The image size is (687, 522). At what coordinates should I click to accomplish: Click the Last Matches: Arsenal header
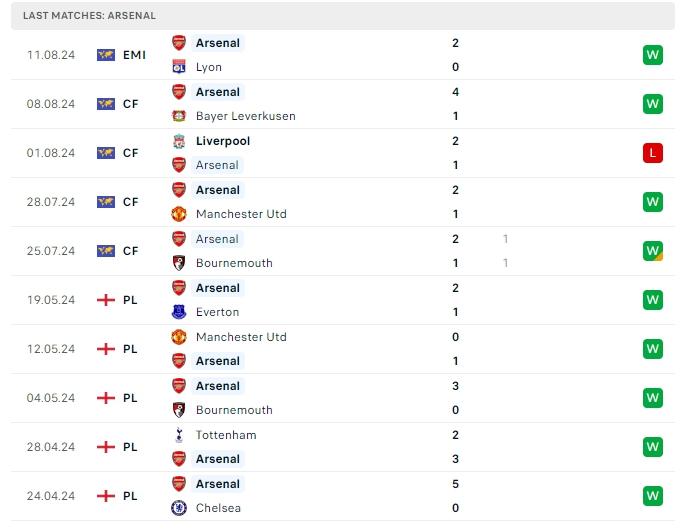(x=89, y=16)
